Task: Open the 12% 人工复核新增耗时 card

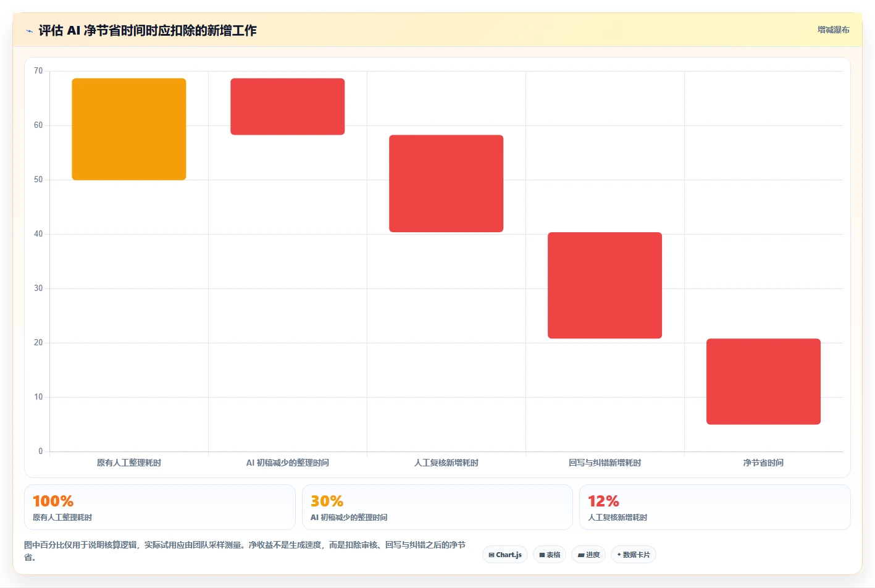Action: [714, 507]
